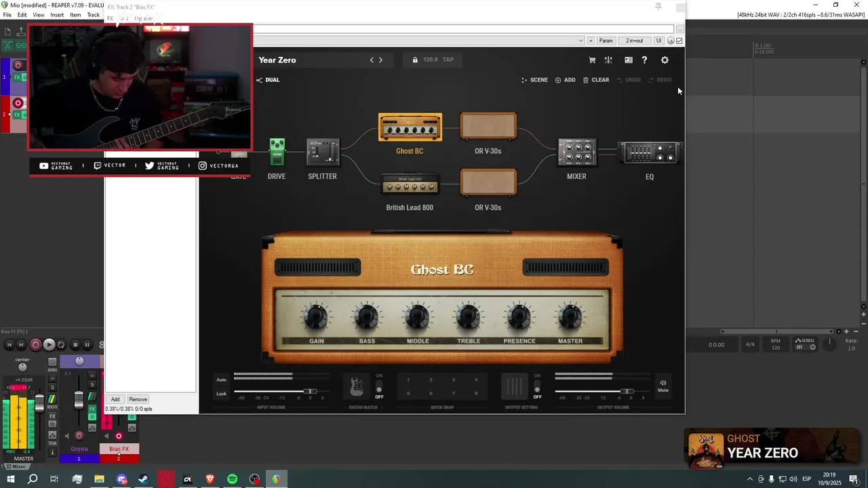Viewport: 868px width, 488px height.
Task: Click ADD in BIAS FX toolbar
Action: click(x=565, y=80)
